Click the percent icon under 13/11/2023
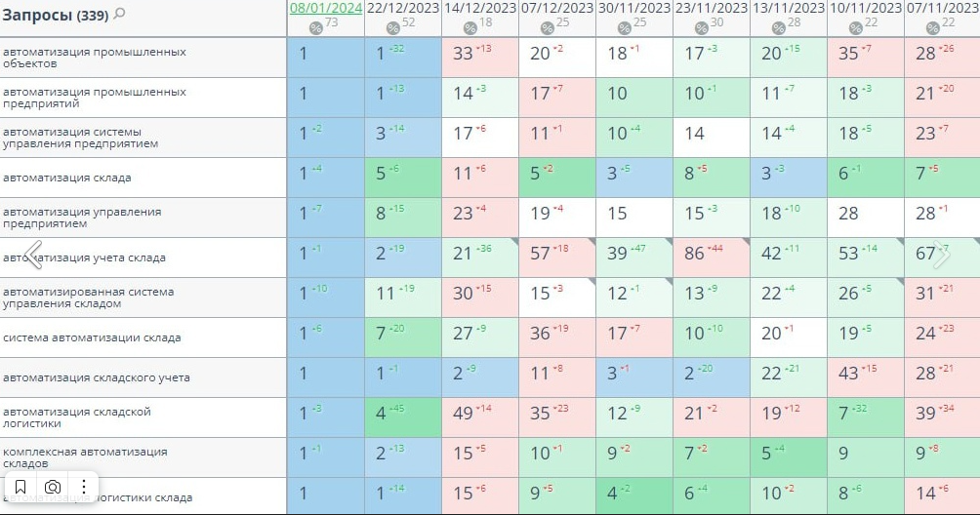The width and height of the screenshot is (980, 515). coord(778,28)
